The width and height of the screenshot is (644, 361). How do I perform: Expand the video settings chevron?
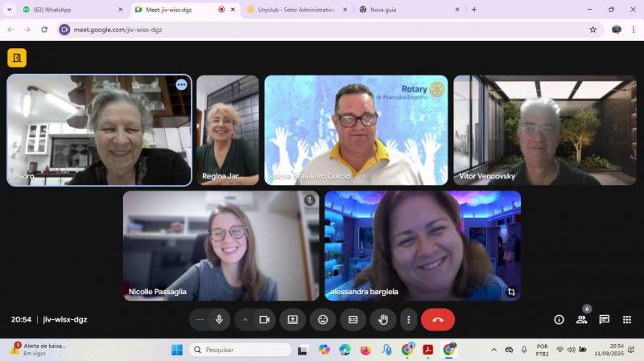click(245, 319)
